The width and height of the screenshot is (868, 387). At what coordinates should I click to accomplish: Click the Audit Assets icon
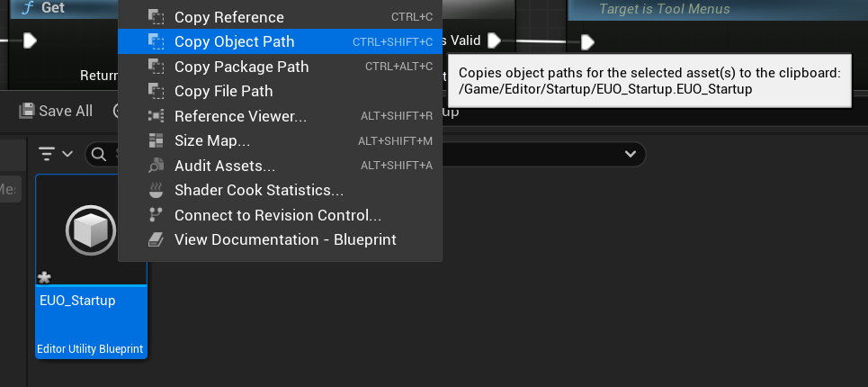tap(157, 166)
